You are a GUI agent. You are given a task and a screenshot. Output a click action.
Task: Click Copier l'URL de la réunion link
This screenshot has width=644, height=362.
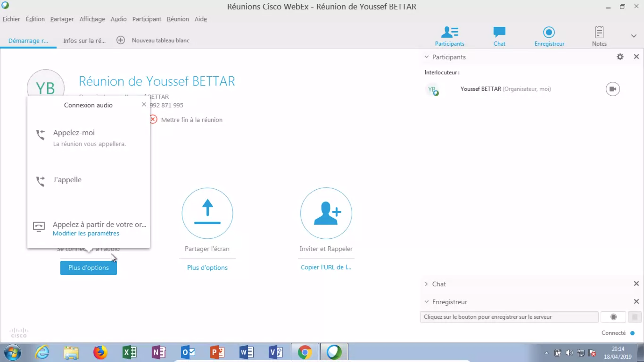[x=326, y=267]
